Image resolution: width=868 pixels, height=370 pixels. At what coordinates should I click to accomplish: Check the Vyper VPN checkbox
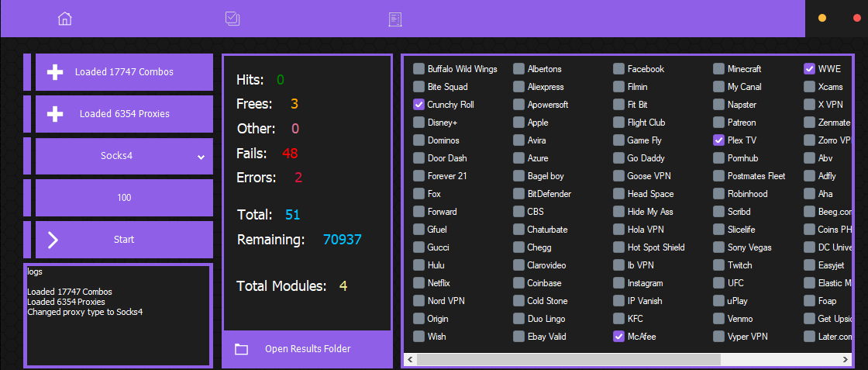pos(718,336)
